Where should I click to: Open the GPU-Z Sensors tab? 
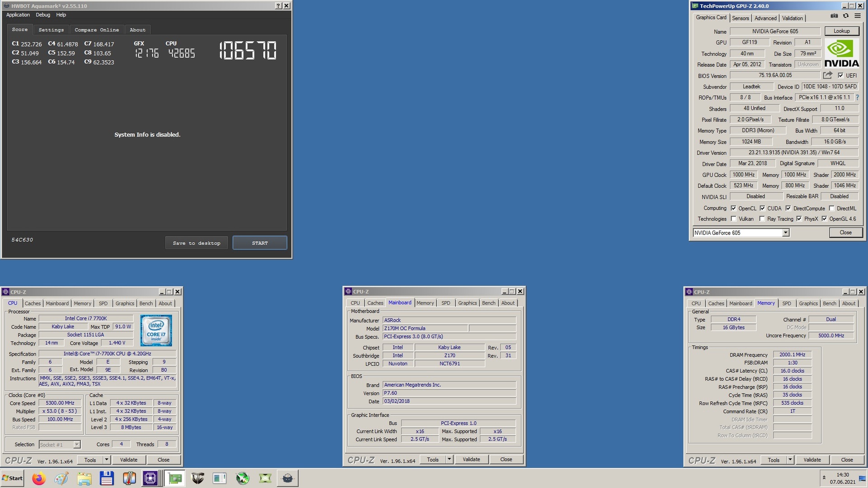pyautogui.click(x=741, y=18)
